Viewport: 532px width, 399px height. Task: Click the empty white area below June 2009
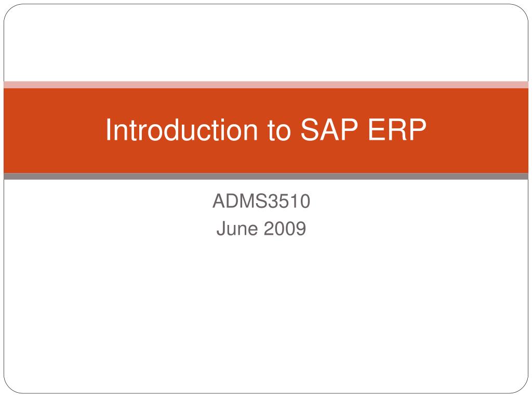[266, 315]
